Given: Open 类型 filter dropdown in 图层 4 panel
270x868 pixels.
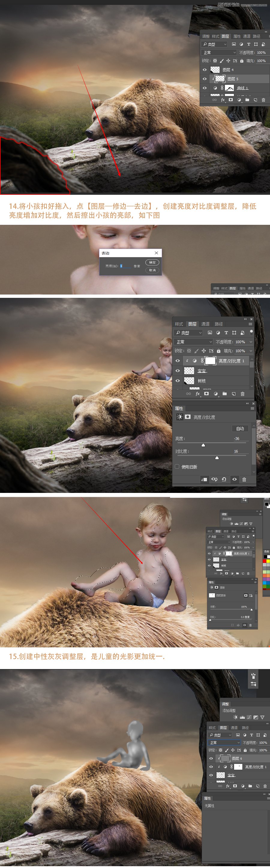Looking at the screenshot, I should [214, 44].
